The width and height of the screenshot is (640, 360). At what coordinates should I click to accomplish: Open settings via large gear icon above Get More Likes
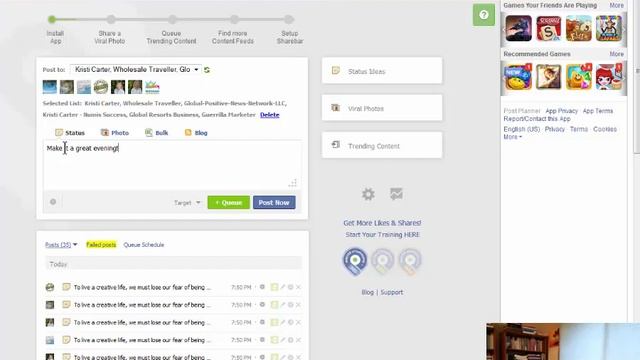368,194
